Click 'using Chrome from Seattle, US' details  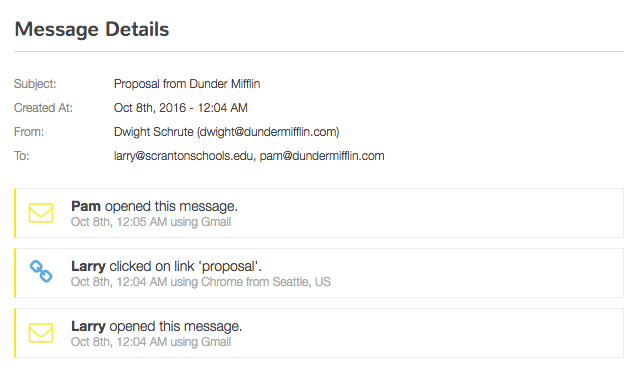250,282
